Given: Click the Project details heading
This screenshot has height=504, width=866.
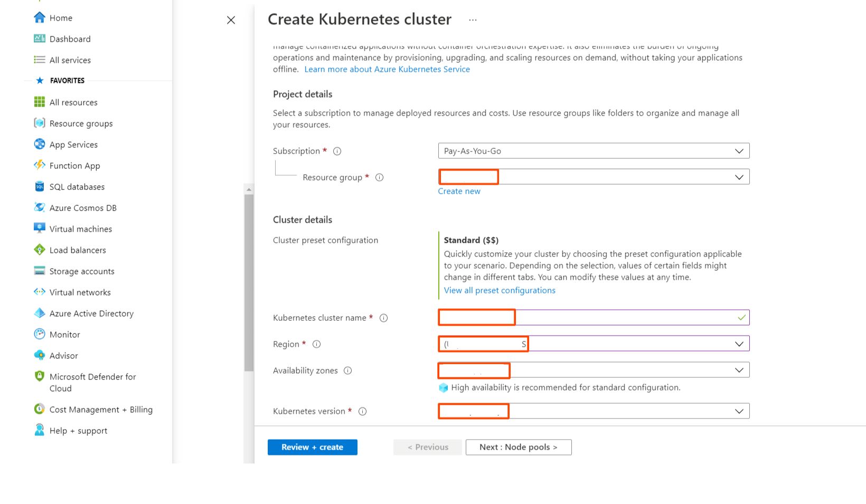Looking at the screenshot, I should (x=303, y=94).
